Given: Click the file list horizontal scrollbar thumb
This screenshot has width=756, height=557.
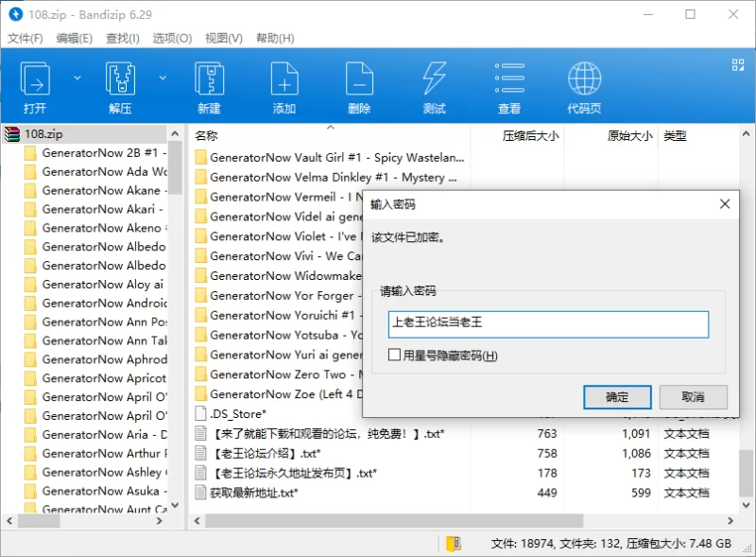Looking at the screenshot, I should click(394, 521).
